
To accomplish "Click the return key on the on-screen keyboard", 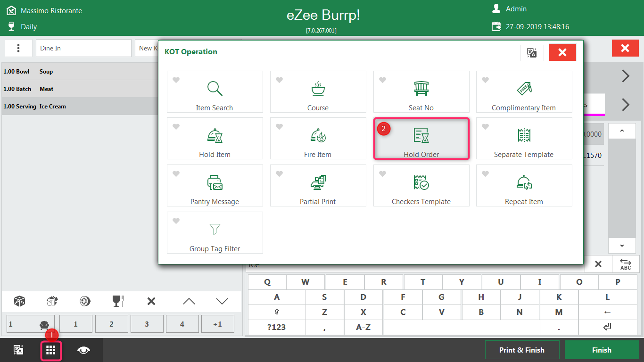I will pyautogui.click(x=607, y=327).
